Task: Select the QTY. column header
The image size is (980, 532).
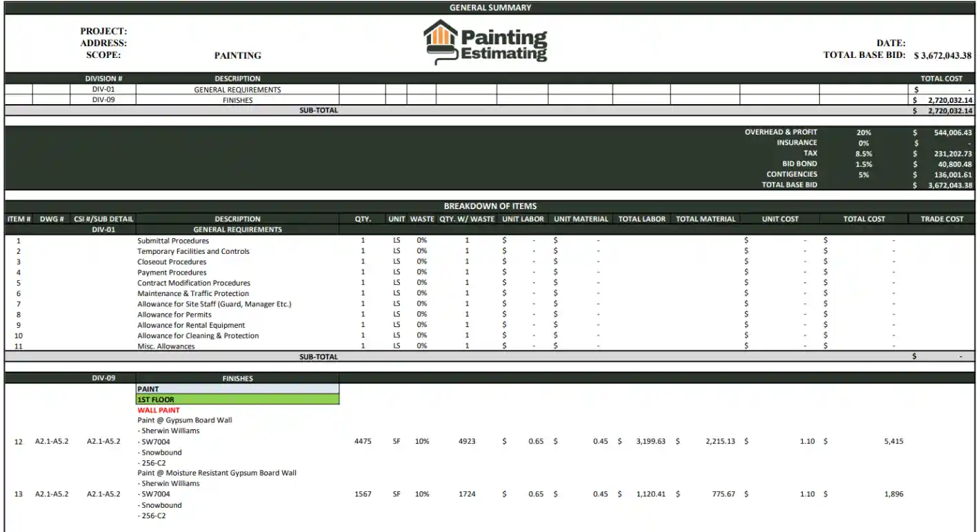Action: 363,219
